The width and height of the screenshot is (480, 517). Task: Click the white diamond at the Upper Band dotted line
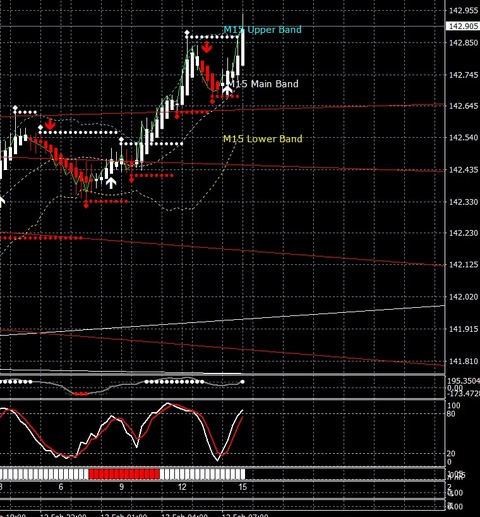187,33
